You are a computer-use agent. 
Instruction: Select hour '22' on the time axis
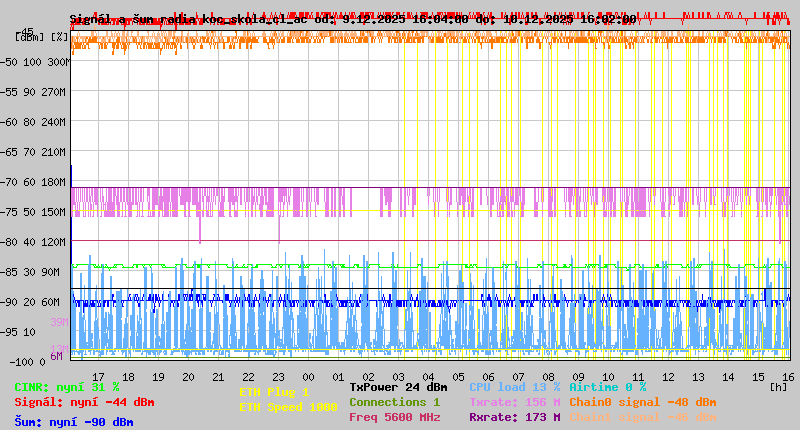click(x=248, y=377)
